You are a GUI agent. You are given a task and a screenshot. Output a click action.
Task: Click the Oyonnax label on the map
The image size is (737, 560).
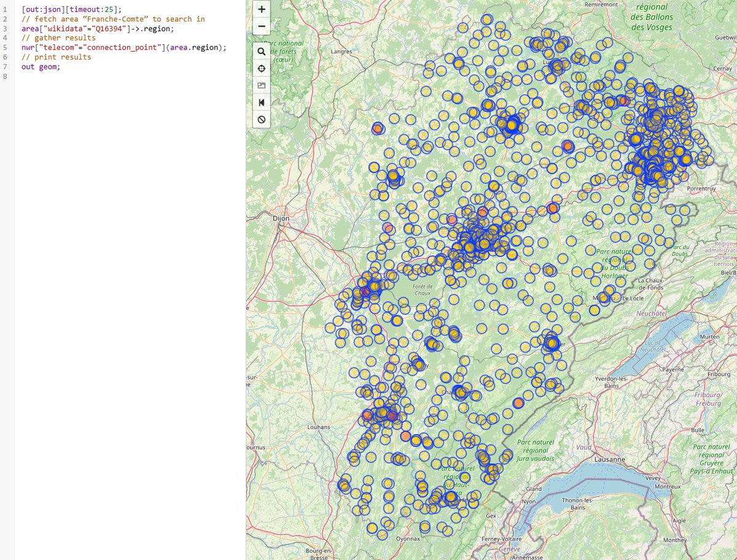[408, 539]
